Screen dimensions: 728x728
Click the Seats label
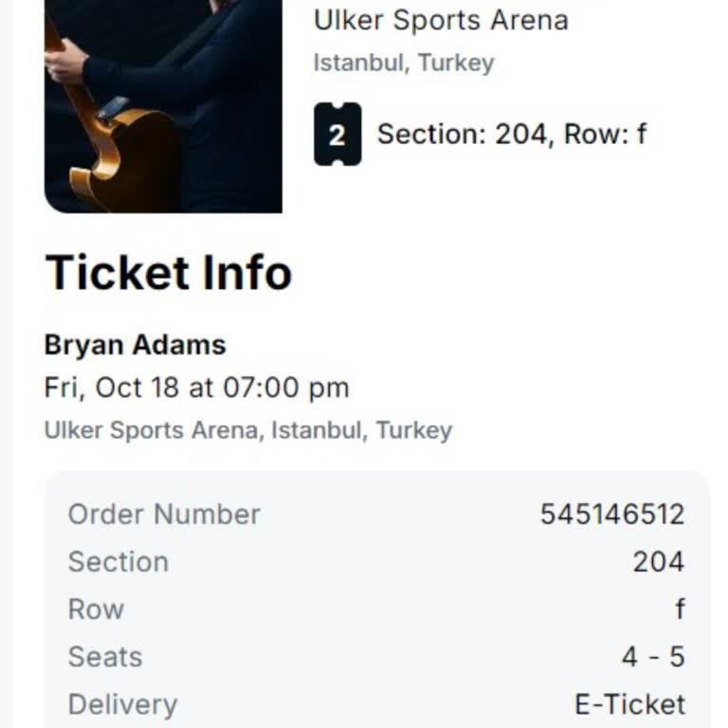(x=104, y=657)
